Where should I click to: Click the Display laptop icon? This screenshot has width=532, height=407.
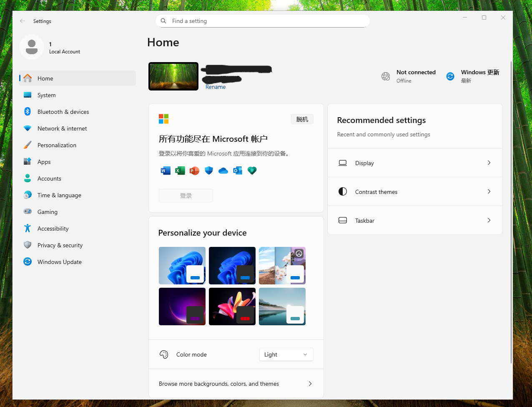[x=343, y=163]
